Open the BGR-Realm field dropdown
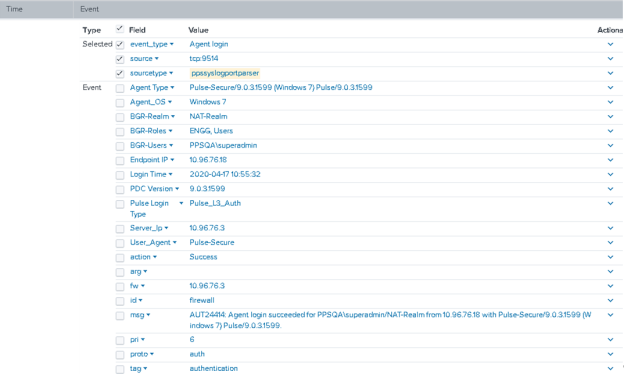The width and height of the screenshot is (624, 382). pos(173,116)
